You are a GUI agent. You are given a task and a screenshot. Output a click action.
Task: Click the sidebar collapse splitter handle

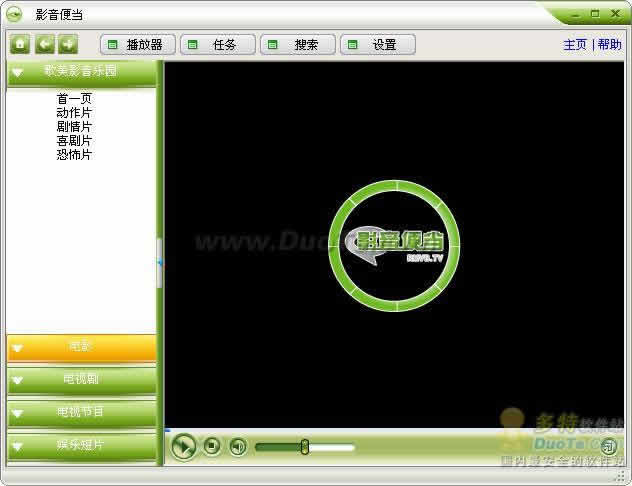coord(160,263)
